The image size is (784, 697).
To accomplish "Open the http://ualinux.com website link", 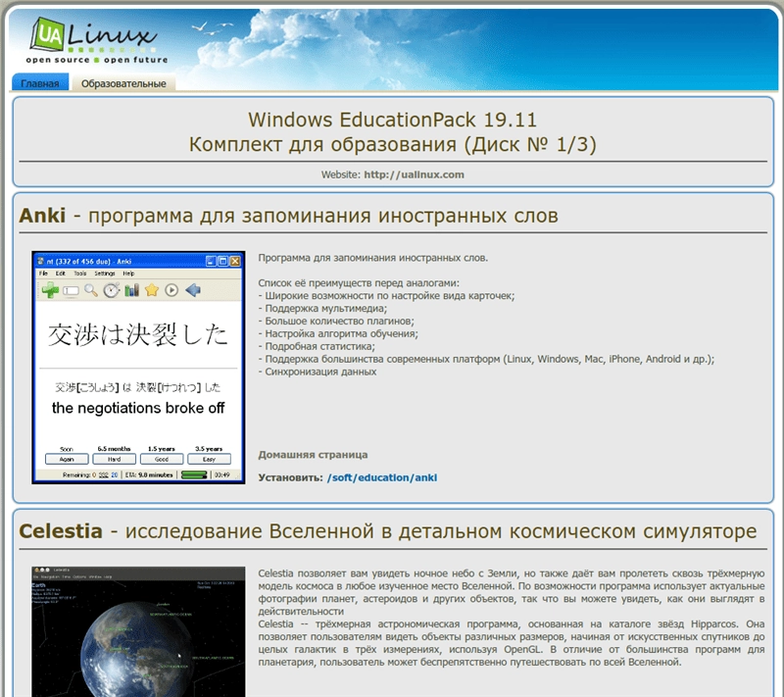I will point(414,174).
